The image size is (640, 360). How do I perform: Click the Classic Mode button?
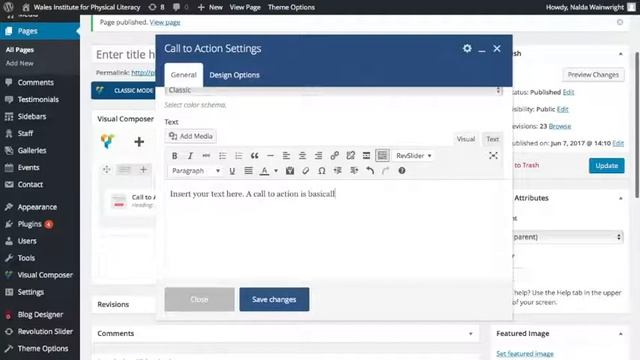click(x=124, y=91)
